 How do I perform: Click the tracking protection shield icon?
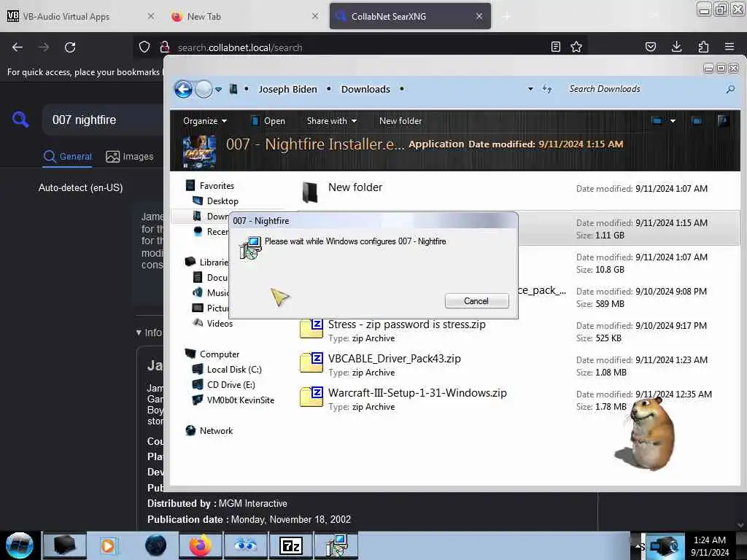pyautogui.click(x=144, y=47)
